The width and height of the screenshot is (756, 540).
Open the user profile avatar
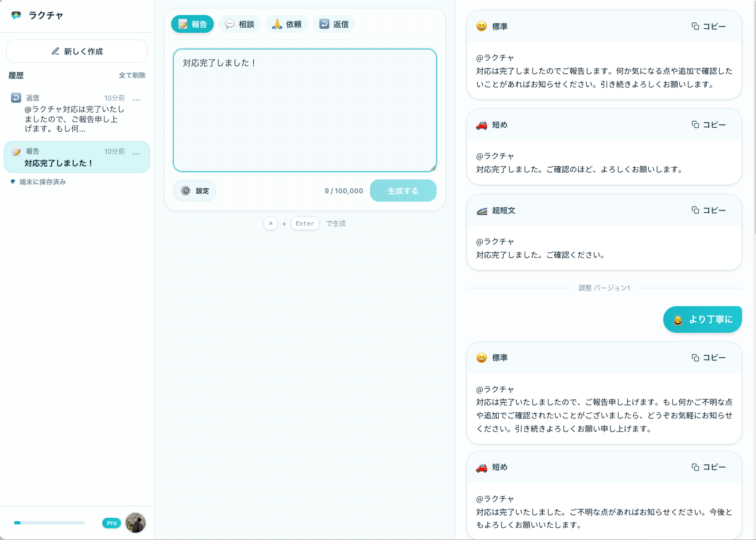135,523
